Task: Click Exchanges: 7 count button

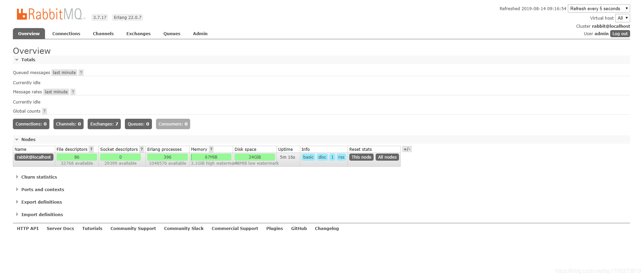Action: (104, 124)
